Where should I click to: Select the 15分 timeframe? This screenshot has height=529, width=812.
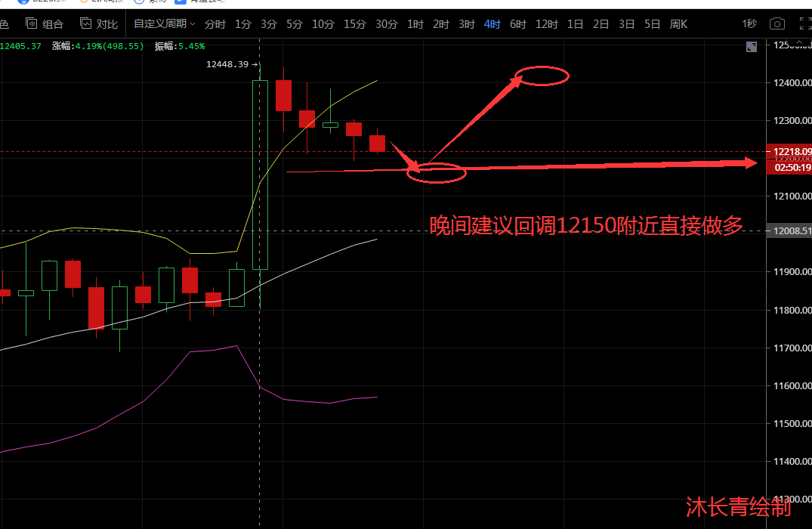tap(355, 24)
